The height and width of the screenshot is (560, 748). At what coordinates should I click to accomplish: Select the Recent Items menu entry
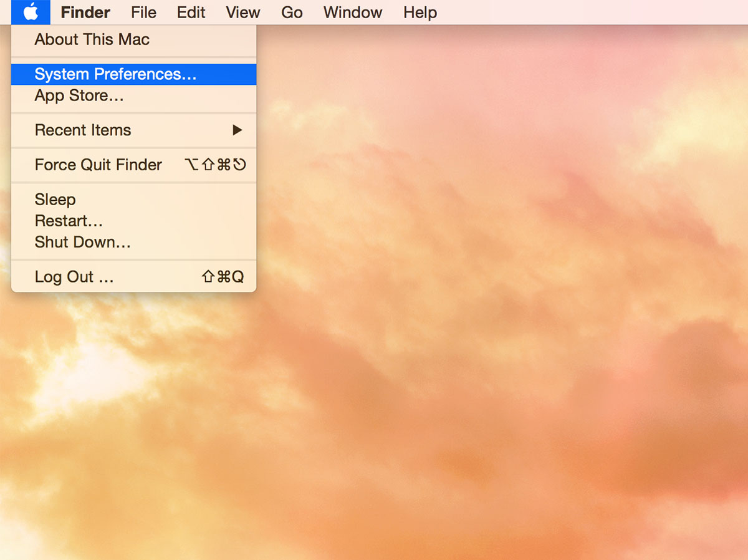click(x=83, y=130)
